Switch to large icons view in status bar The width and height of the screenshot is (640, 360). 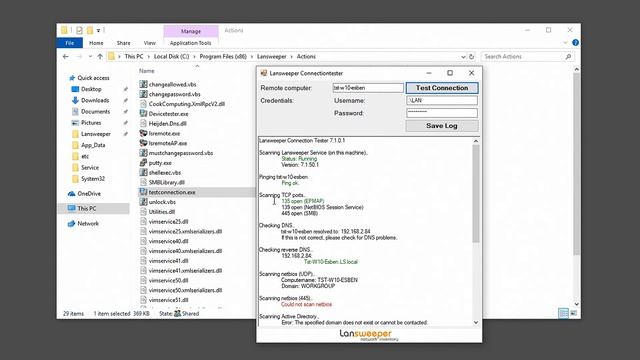tap(574, 313)
